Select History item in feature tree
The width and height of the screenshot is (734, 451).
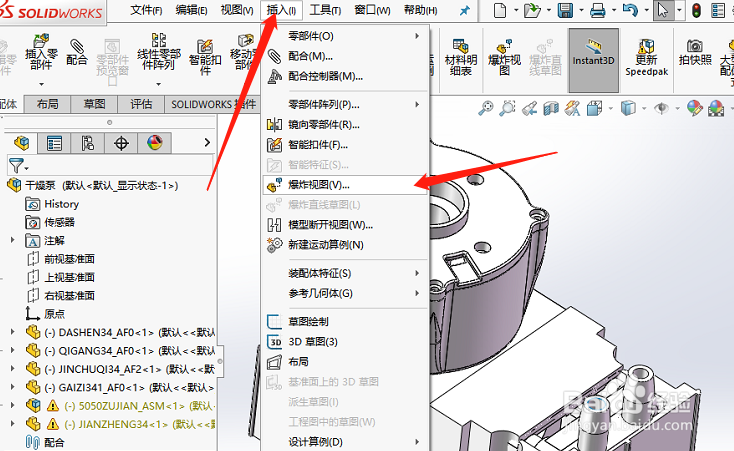pyautogui.click(x=61, y=204)
